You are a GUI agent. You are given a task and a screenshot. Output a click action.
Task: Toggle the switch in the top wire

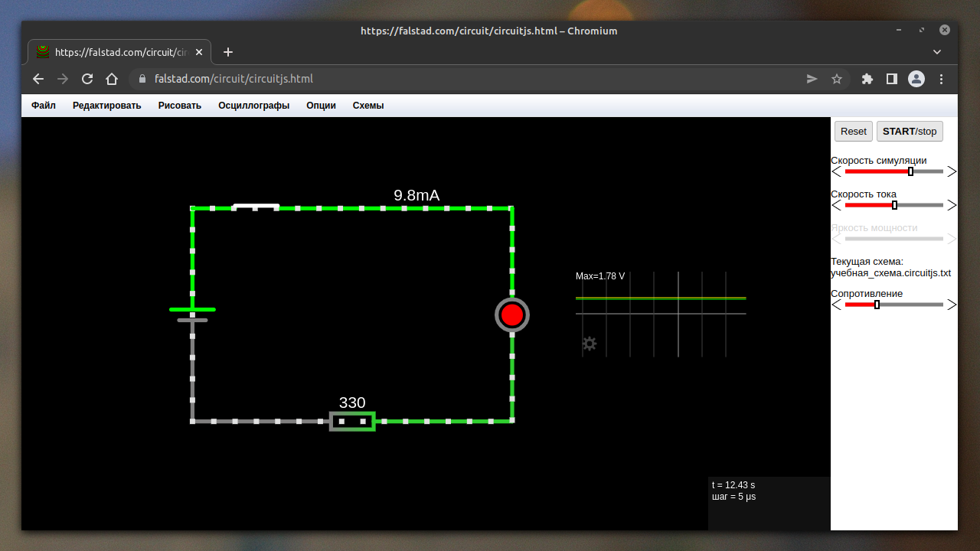pos(256,207)
